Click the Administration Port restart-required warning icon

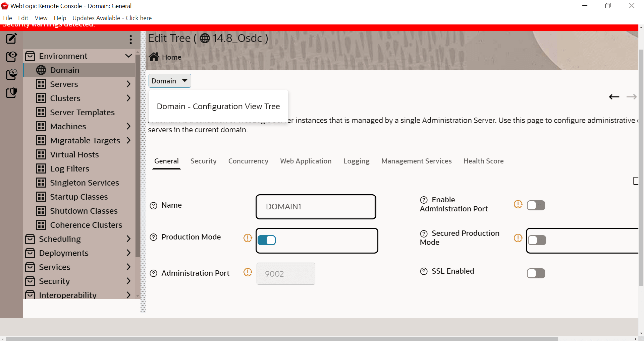tap(248, 272)
